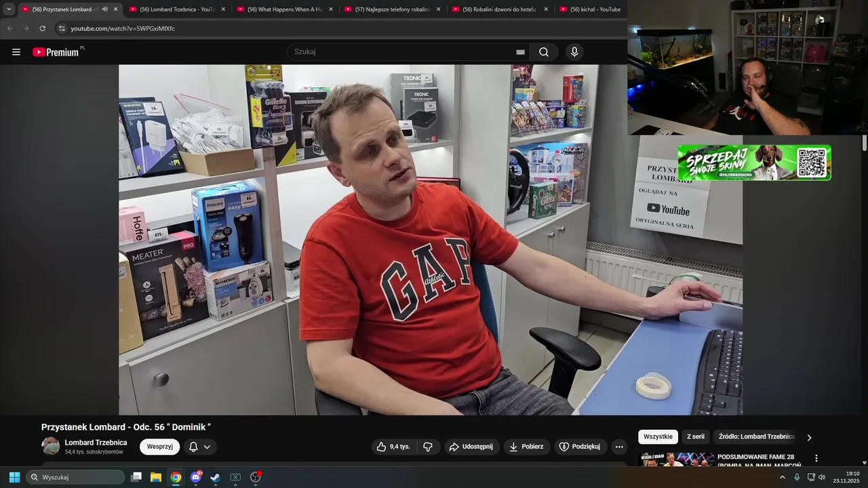The height and width of the screenshot is (488, 868).
Task: Select Źródło: Lombard Trzebnica chip
Action: pyautogui.click(x=756, y=436)
